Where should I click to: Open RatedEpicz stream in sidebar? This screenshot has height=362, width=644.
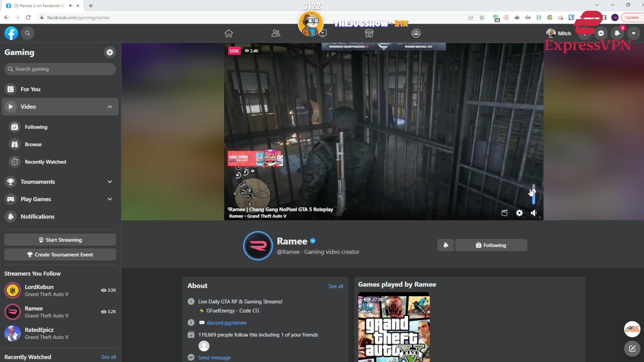pos(60,333)
